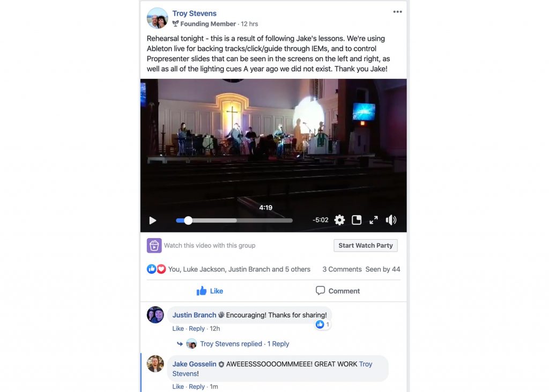Play the rehearsal video
This screenshot has width=549, height=392.
pos(153,220)
